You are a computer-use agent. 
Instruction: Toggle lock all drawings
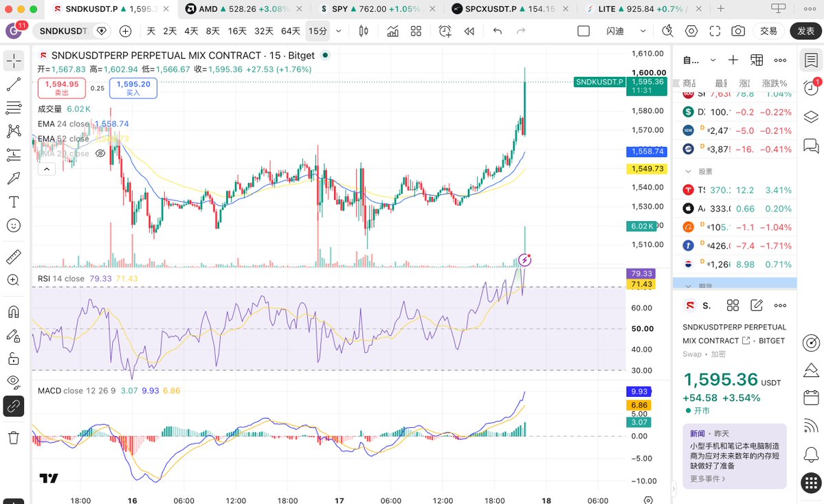pyautogui.click(x=14, y=359)
